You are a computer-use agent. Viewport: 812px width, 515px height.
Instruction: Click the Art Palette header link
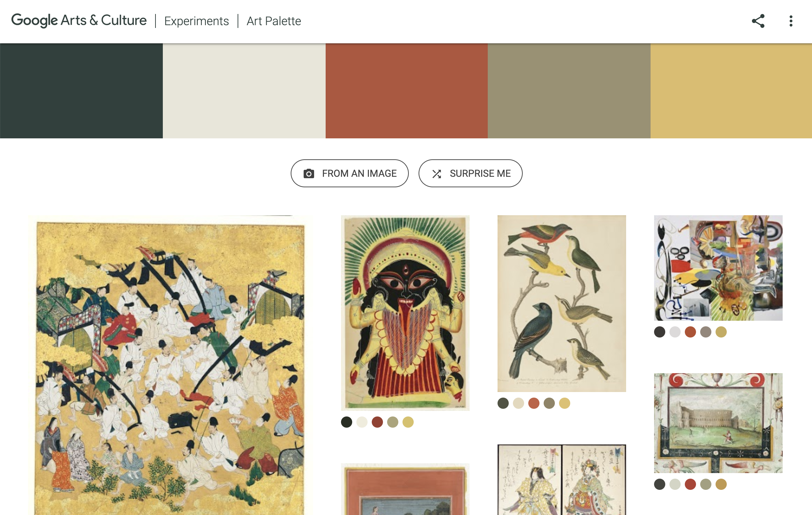pyautogui.click(x=274, y=21)
